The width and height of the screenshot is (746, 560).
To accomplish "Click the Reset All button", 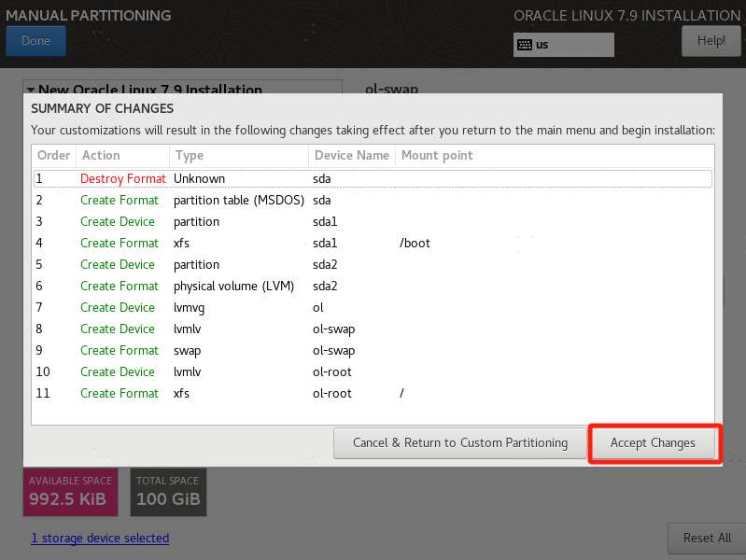I will point(706,538).
